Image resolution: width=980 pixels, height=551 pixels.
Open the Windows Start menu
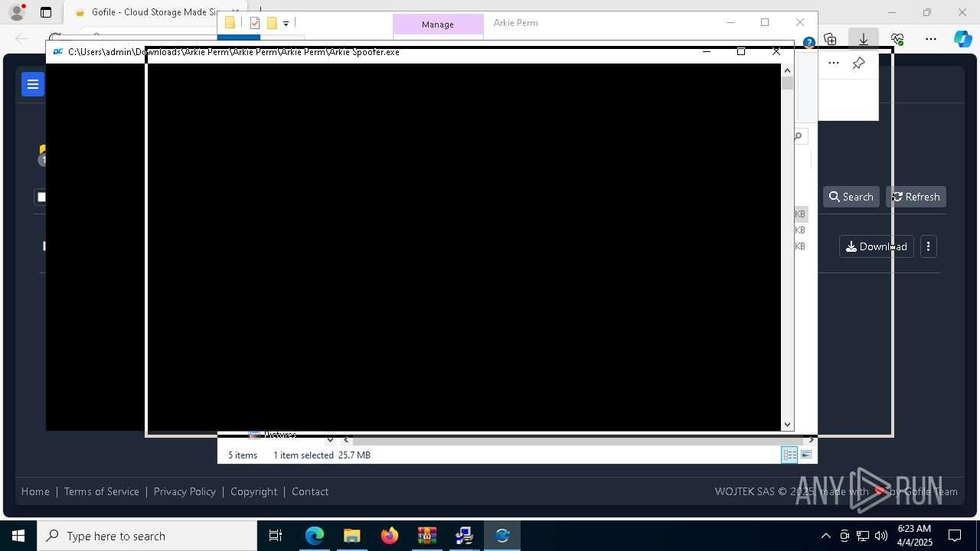coord(18,536)
